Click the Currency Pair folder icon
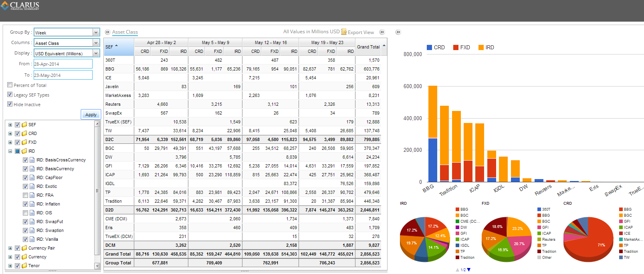The height and width of the screenshot is (274, 644). (x=24, y=248)
